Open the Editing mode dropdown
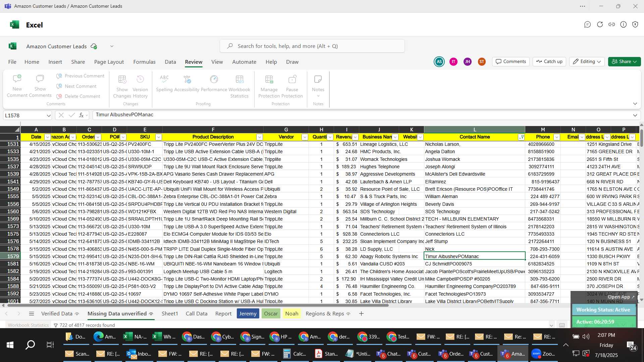 [x=587, y=62]
